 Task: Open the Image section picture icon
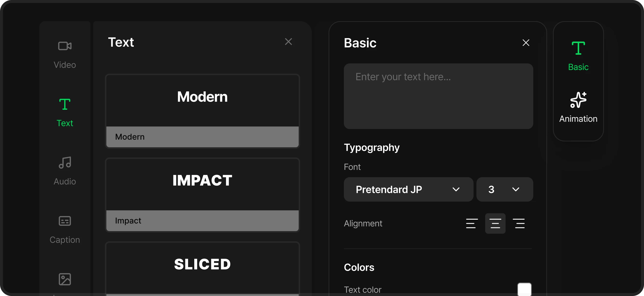click(65, 279)
